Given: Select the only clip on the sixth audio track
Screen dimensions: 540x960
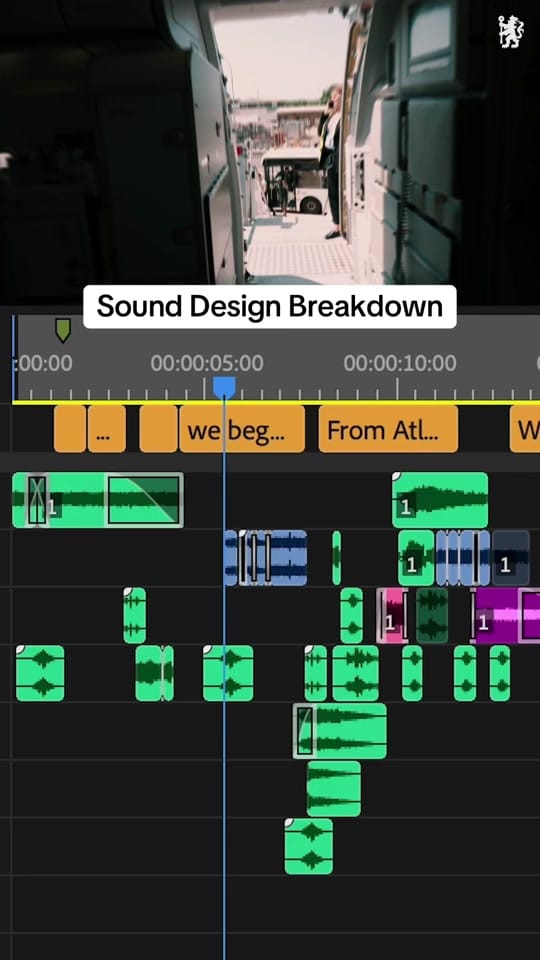Looking at the screenshot, I should coord(334,789).
